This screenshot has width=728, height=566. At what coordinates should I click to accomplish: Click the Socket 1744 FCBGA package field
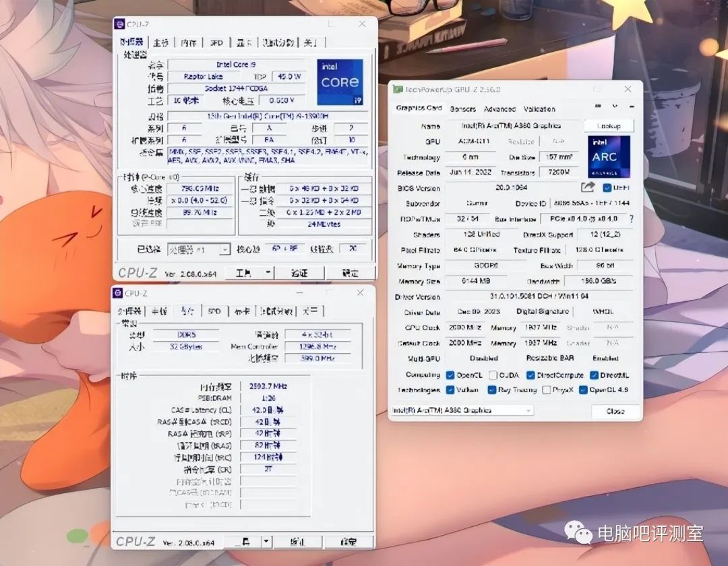pyautogui.click(x=237, y=88)
